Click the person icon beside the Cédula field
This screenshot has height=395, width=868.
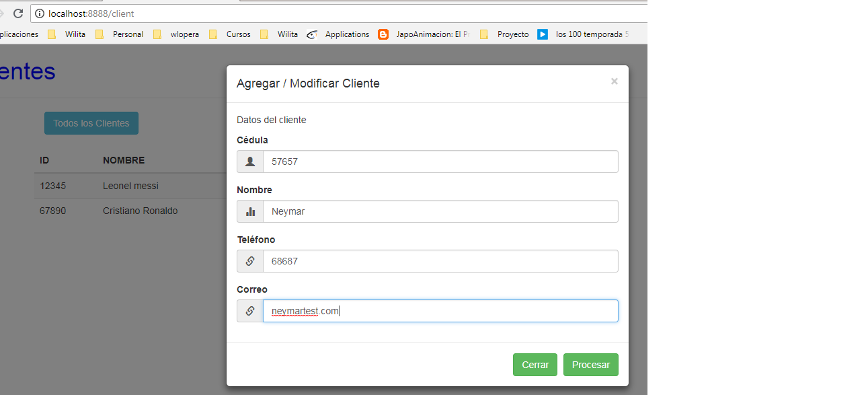tap(249, 161)
